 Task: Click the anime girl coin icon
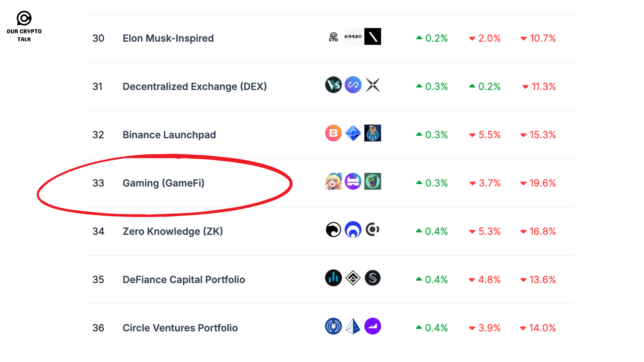(333, 181)
